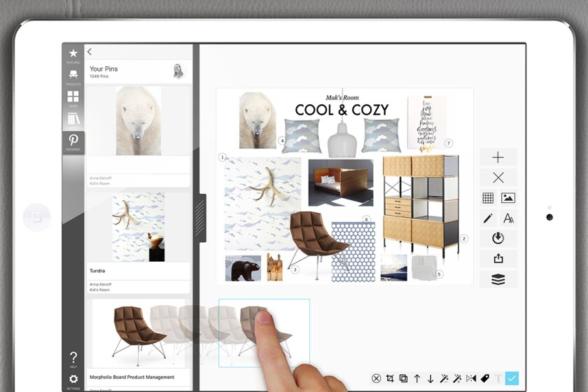Screen dimensions: 588x392
Task: Open the Pinterest source tab
Action: pyautogui.click(x=73, y=141)
